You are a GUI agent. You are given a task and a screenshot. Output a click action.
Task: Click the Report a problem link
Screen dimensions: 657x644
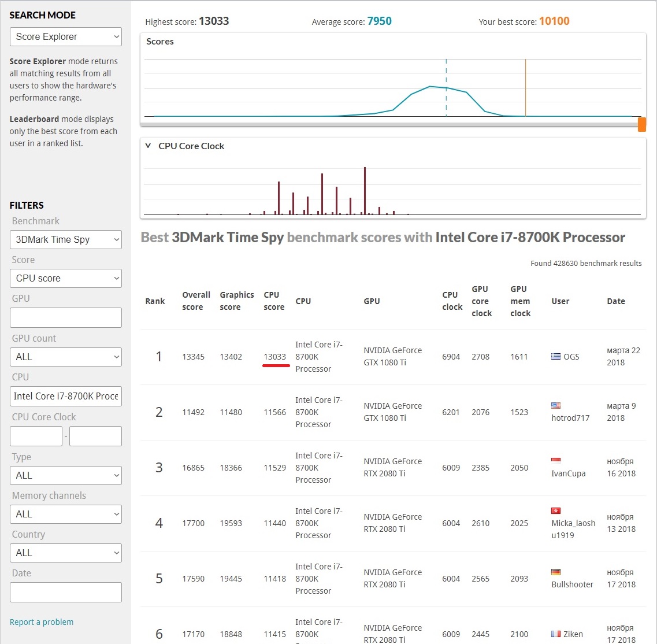pyautogui.click(x=42, y=622)
